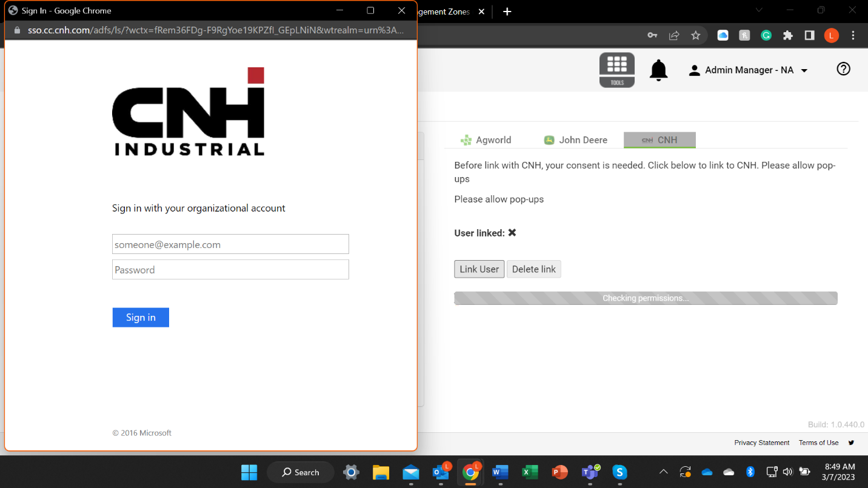Open the Terms of Use link
The height and width of the screenshot is (488, 868).
click(818, 443)
